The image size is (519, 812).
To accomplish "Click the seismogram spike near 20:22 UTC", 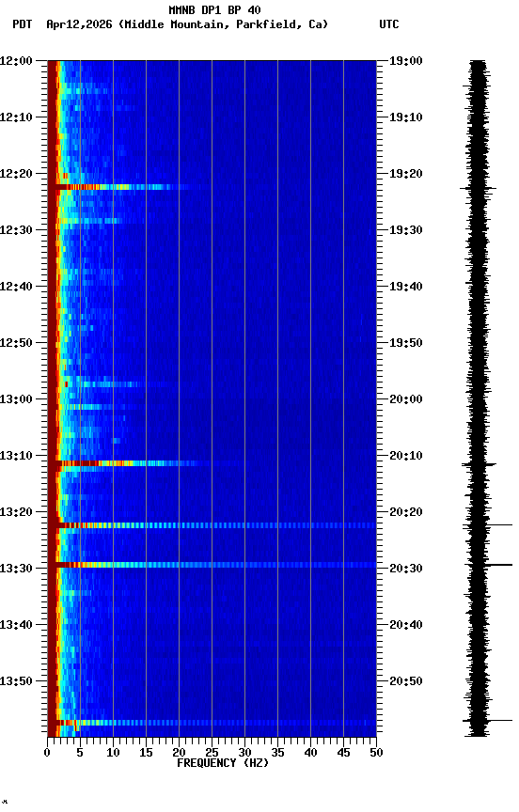I will (x=487, y=525).
